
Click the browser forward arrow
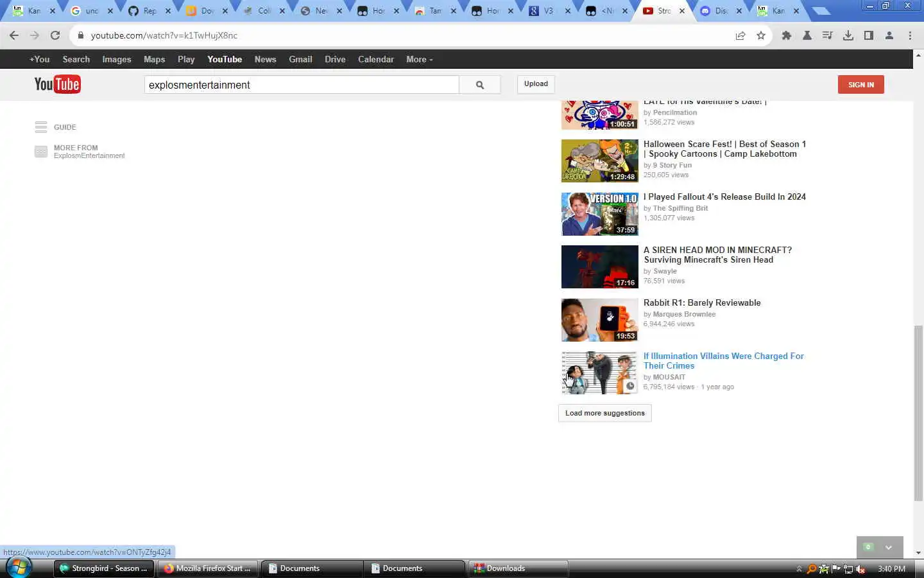[35, 35]
